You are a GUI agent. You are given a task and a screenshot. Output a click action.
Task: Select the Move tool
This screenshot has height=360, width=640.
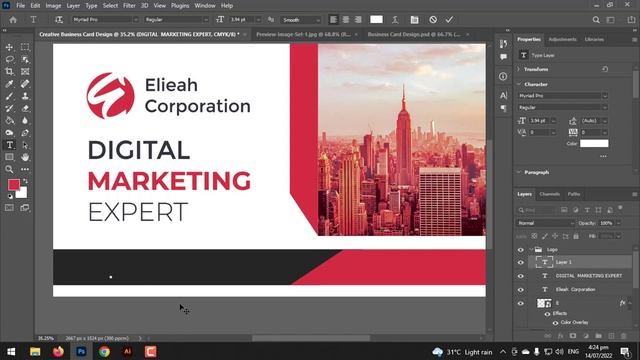point(9,47)
